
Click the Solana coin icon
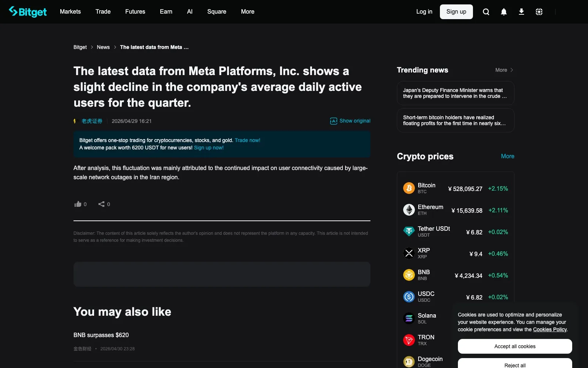[409, 318]
